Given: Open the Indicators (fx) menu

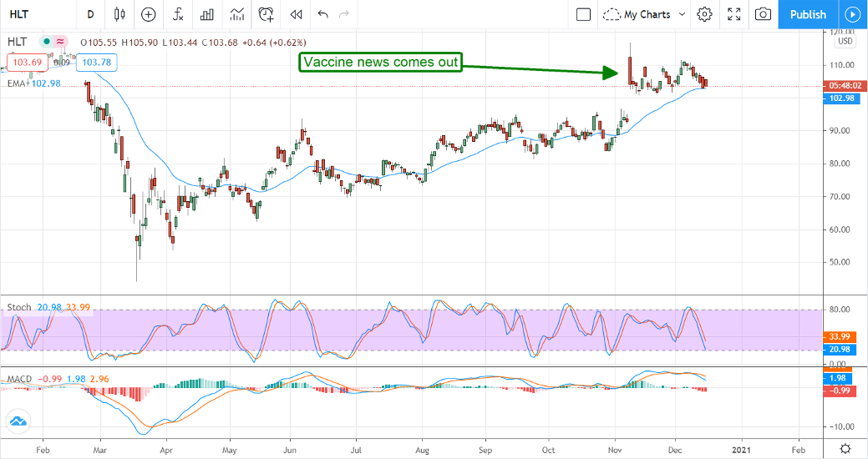Looking at the screenshot, I should 178,14.
